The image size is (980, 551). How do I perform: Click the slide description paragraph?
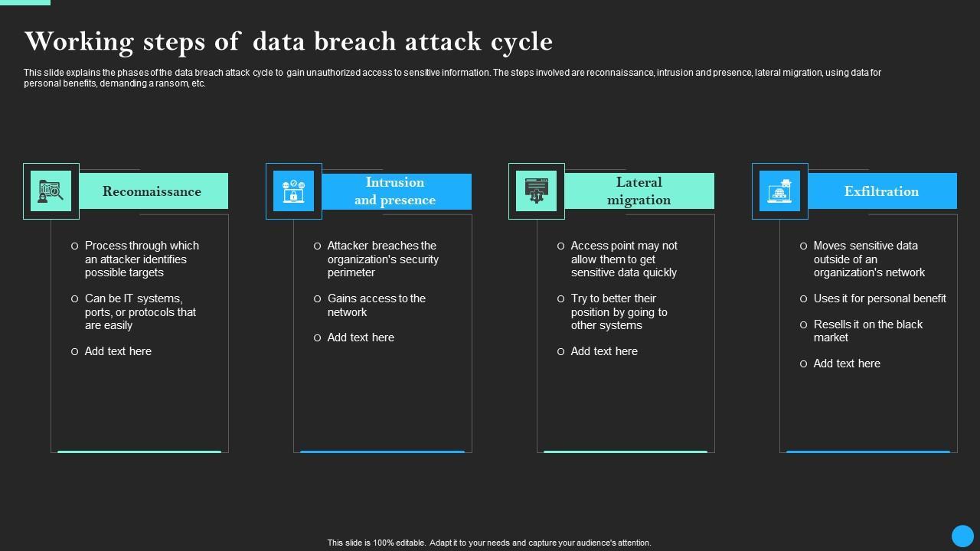452,78
